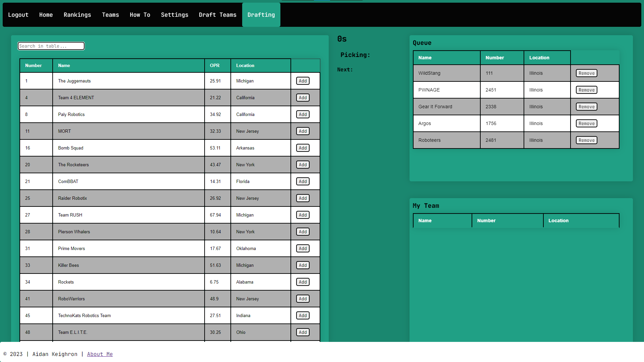This screenshot has width=644, height=362.
Task: Remove PWNAGE from the queue
Action: pyautogui.click(x=586, y=90)
